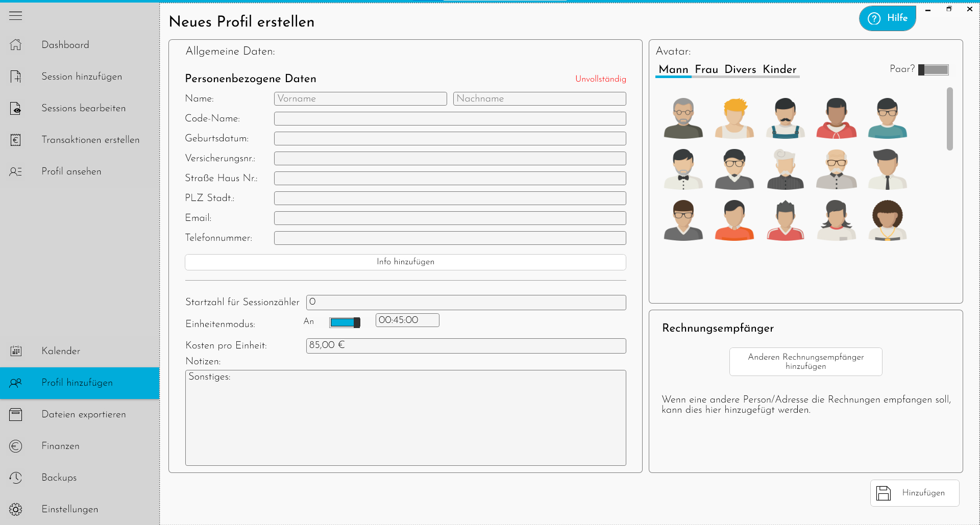Click the Geburtsdatum input field
Image resolution: width=980 pixels, height=525 pixels.
point(450,139)
